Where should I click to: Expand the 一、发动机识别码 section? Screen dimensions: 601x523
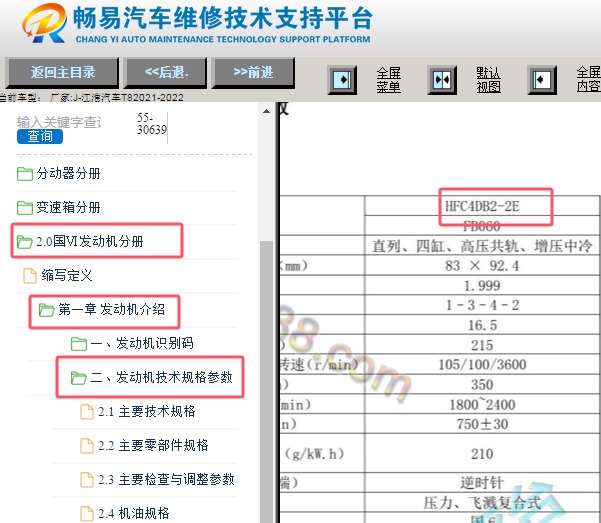click(142, 343)
